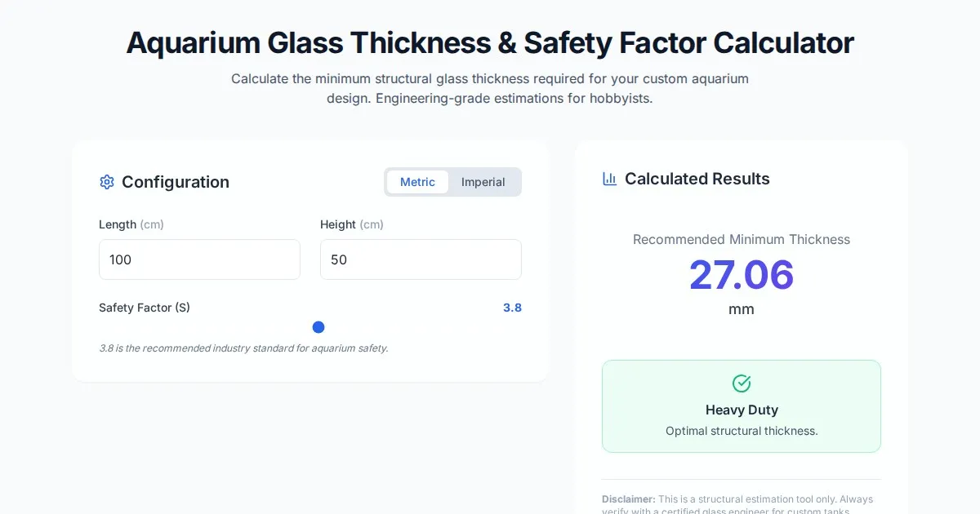This screenshot has height=514, width=980.
Task: Click the Length input field
Action: pyautogui.click(x=199, y=259)
